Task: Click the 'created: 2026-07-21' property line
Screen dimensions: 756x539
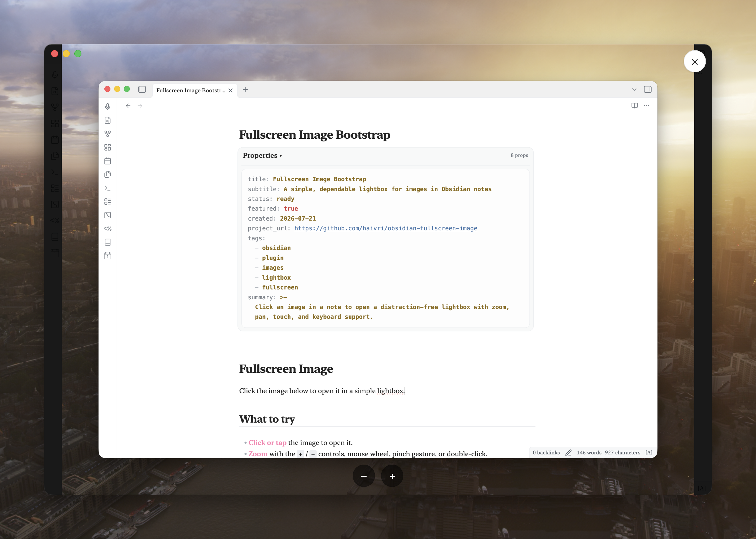Action: pos(282,218)
